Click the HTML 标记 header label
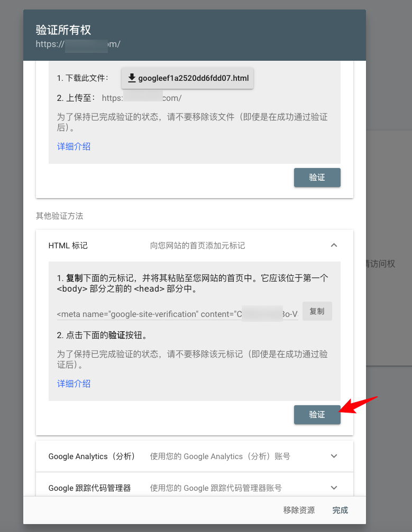Screen dimensions: 412x532 point(68,246)
